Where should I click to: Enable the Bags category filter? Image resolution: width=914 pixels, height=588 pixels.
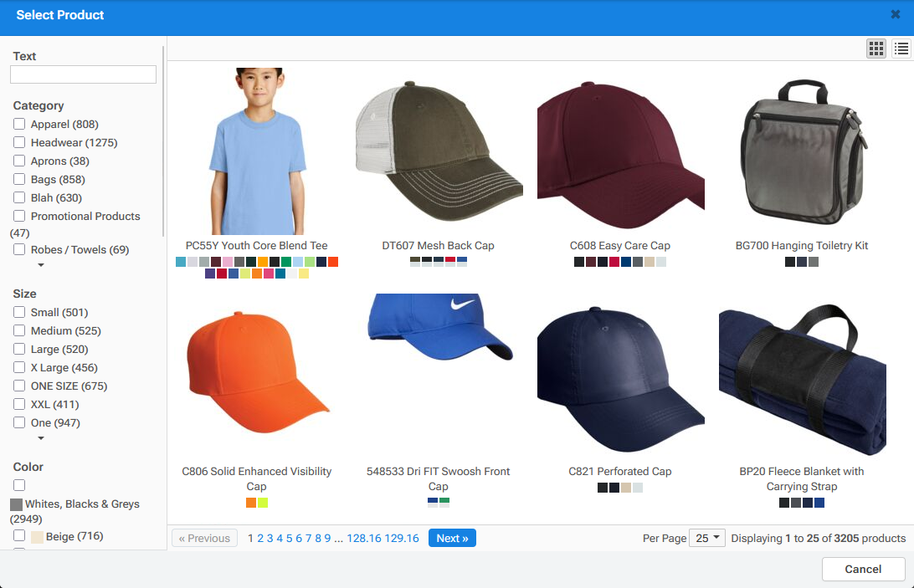(19, 179)
